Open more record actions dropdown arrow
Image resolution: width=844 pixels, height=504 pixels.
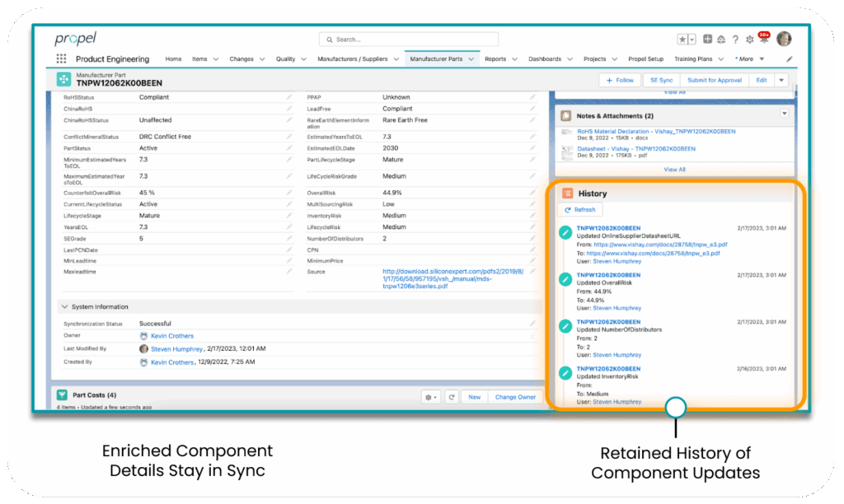pos(781,80)
